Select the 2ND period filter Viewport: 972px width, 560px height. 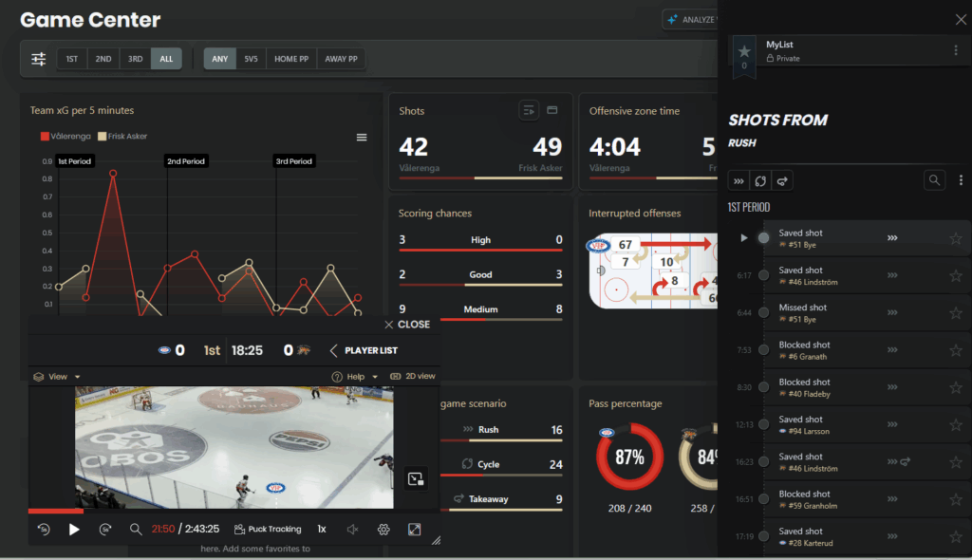(103, 59)
